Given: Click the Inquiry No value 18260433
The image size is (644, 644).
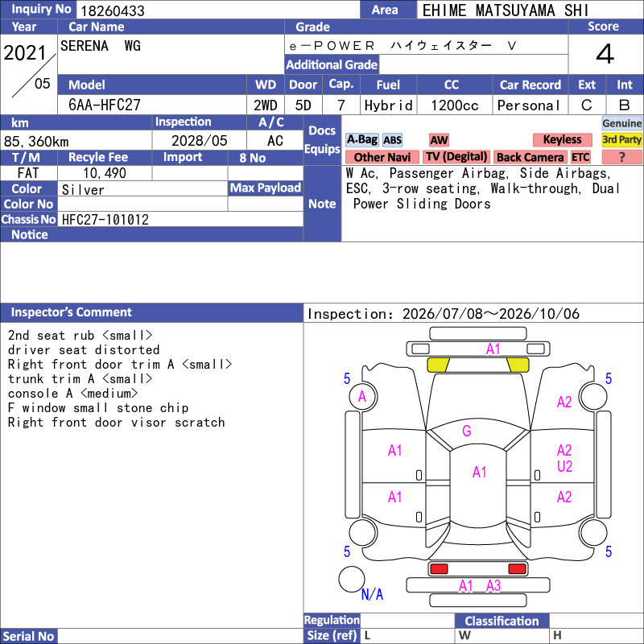Looking at the screenshot, I should pos(113,10).
